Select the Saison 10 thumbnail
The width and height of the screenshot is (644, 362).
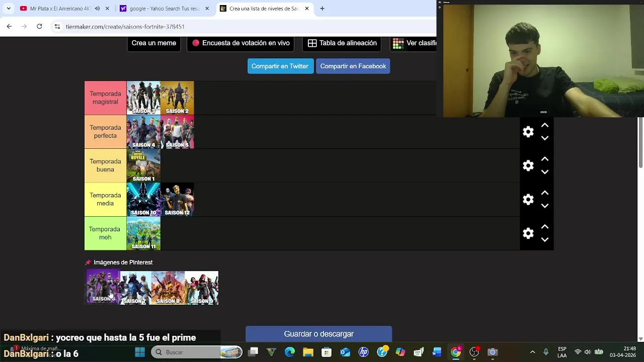(x=143, y=199)
